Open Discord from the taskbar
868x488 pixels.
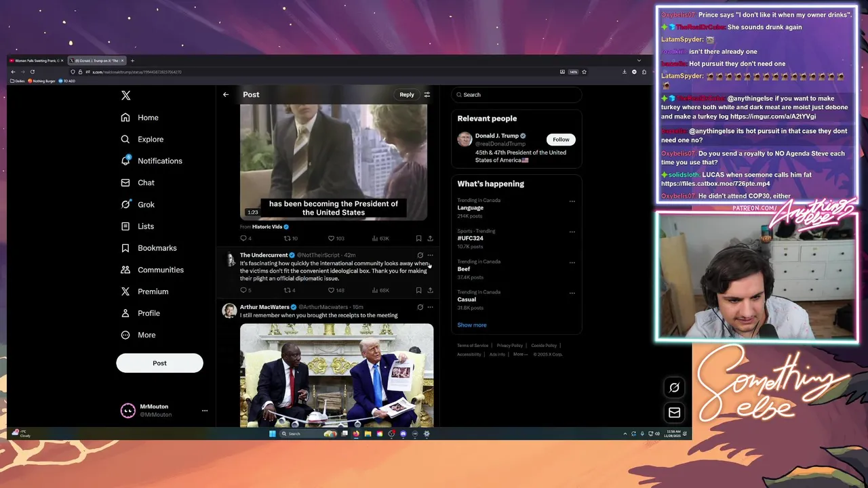point(403,434)
